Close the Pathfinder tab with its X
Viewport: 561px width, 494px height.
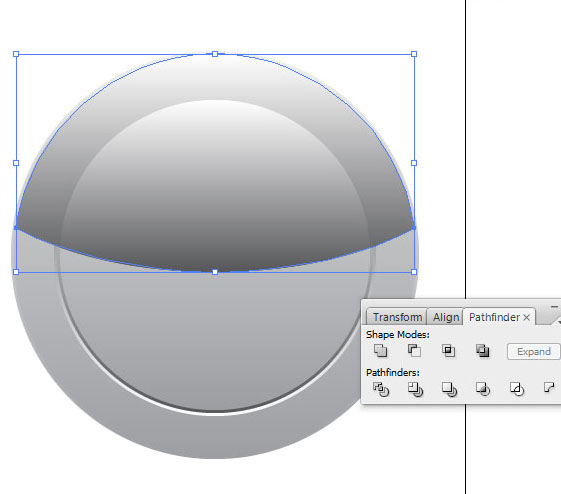click(x=526, y=317)
